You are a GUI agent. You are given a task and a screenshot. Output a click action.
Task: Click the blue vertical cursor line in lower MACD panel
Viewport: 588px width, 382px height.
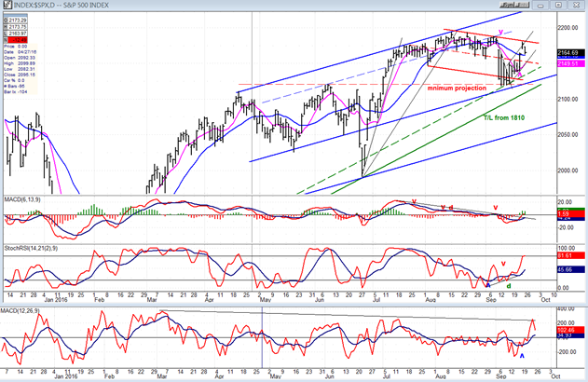pos(262,336)
